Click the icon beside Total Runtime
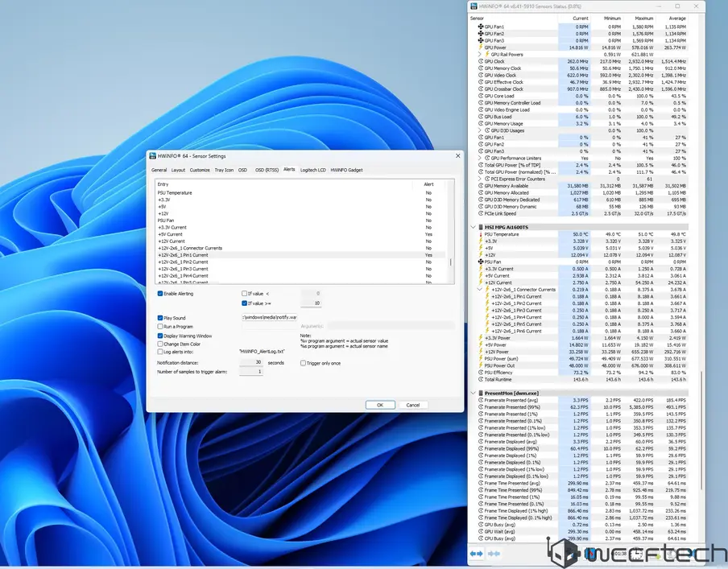Screen dimensions: 728x569 (481, 379)
